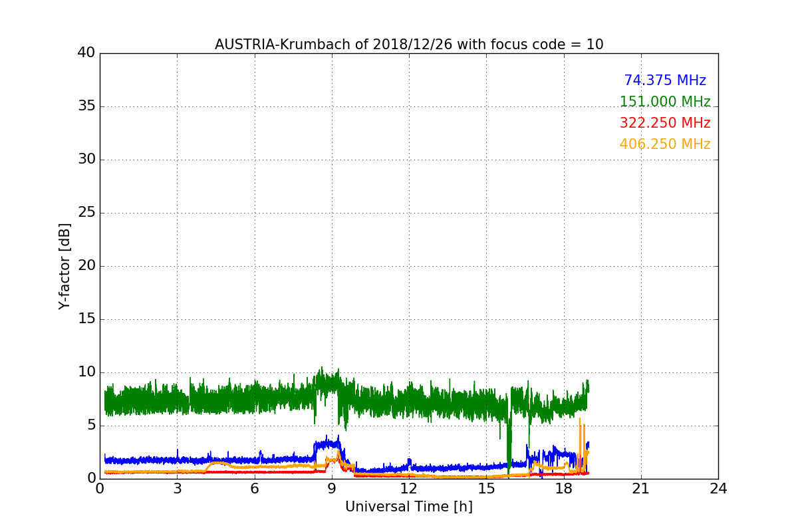Select the 322.250 MHz legend label

point(665,123)
